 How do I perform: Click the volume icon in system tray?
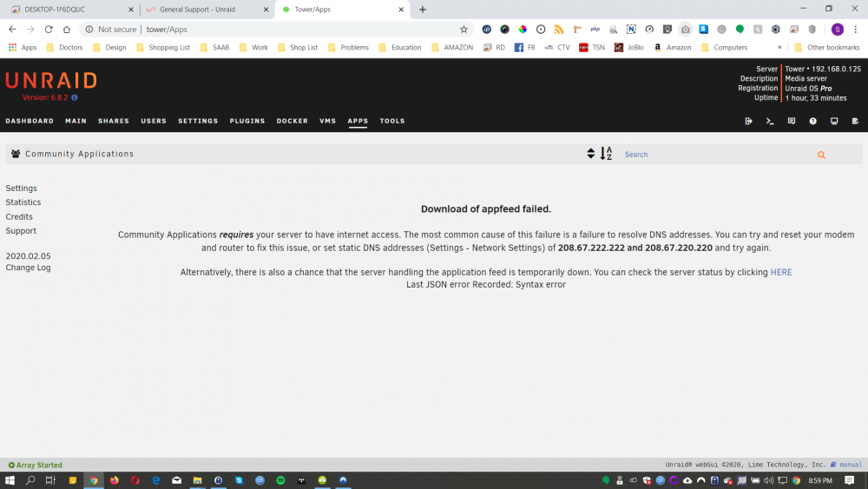tap(768, 480)
